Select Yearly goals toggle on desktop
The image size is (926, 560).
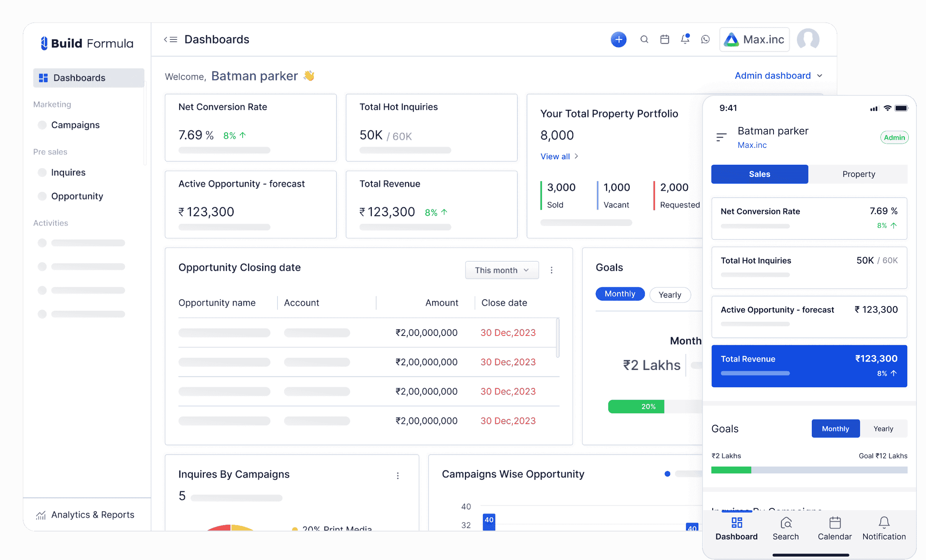[x=670, y=295]
